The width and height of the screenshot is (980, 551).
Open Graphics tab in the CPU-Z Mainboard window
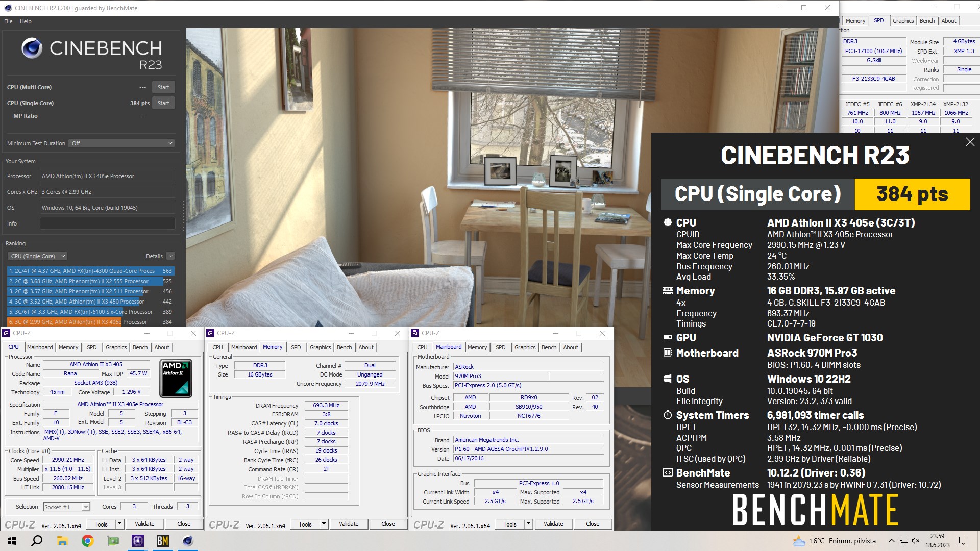pyautogui.click(x=525, y=347)
